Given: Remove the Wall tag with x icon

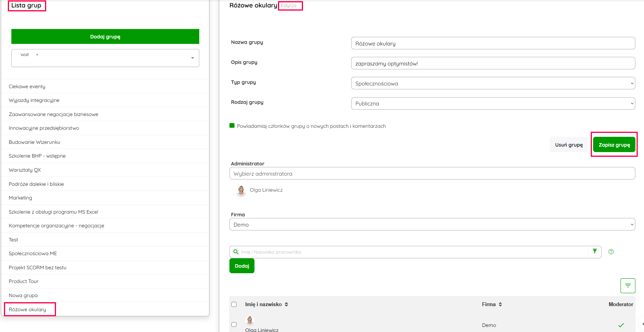Looking at the screenshot, I should [x=37, y=55].
